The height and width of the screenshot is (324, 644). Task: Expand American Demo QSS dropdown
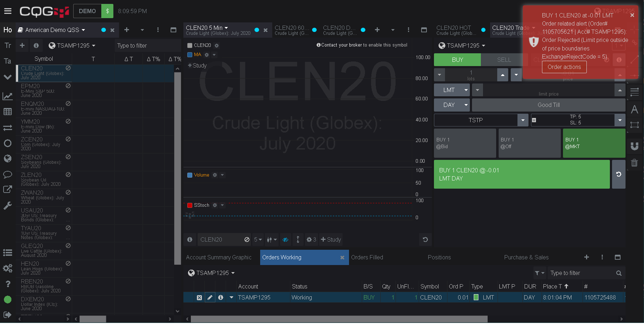click(x=84, y=30)
